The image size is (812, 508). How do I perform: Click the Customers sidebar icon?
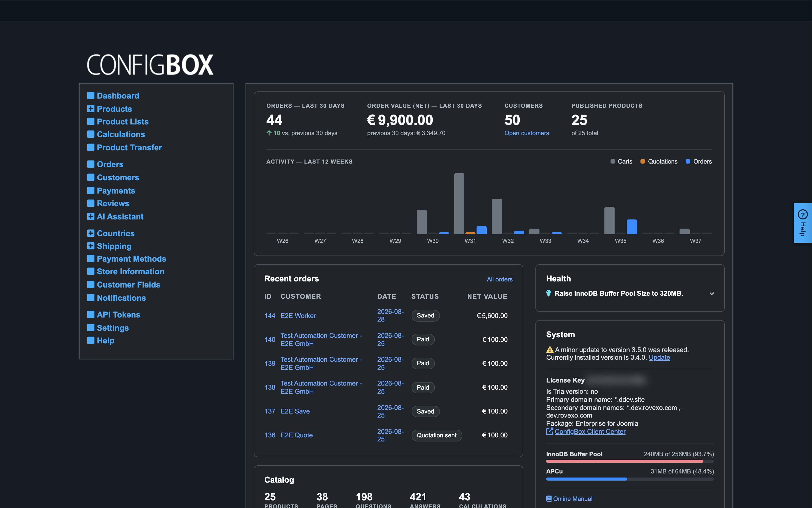[x=91, y=177]
